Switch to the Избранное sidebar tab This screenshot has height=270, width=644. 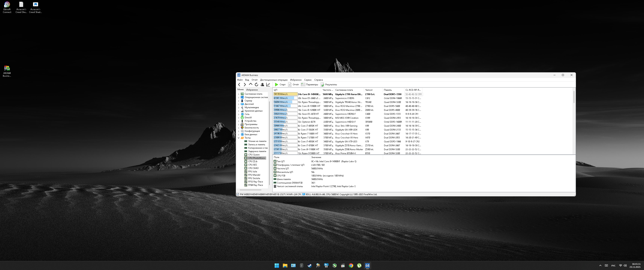coord(252,90)
